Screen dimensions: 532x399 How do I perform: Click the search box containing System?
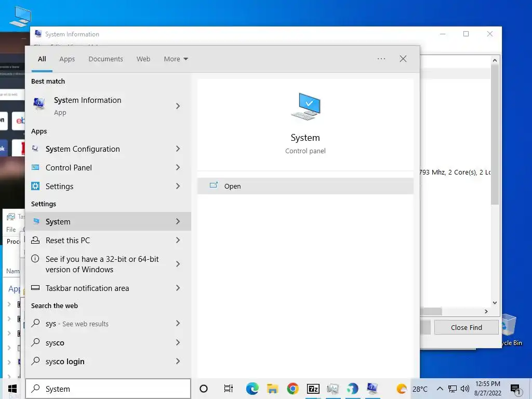pyautogui.click(x=108, y=389)
